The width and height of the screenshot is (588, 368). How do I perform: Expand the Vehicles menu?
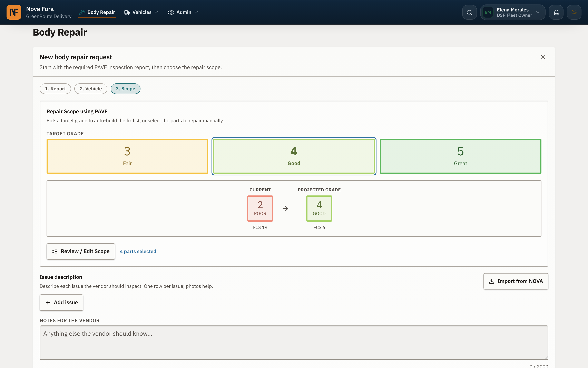coord(141,12)
